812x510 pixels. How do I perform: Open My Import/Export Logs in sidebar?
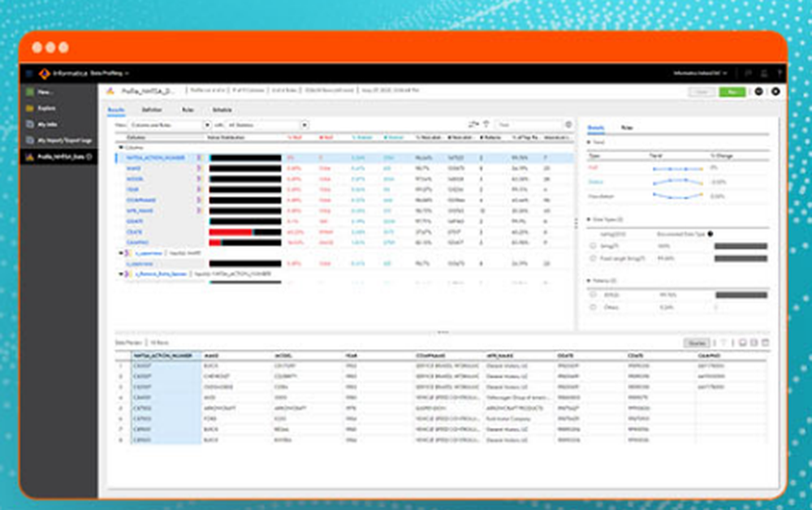pyautogui.click(x=59, y=140)
